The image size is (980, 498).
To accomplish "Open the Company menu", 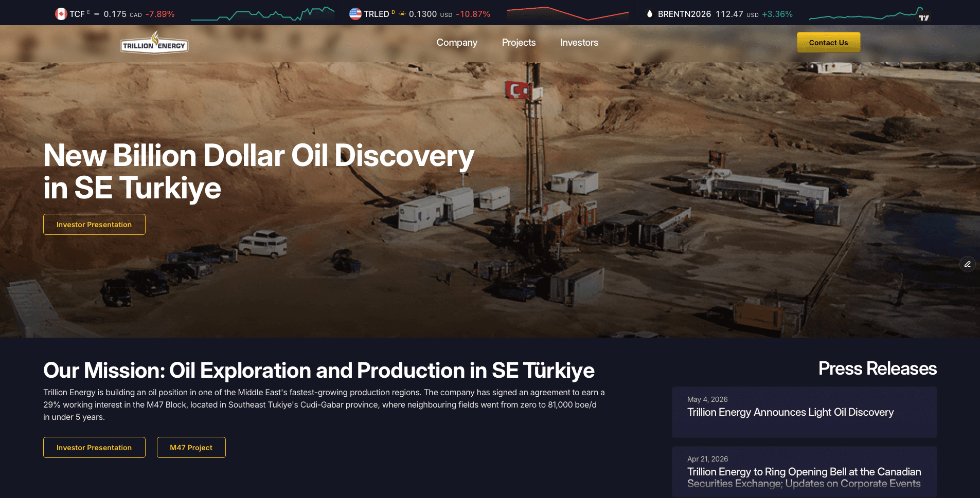I will coord(457,43).
